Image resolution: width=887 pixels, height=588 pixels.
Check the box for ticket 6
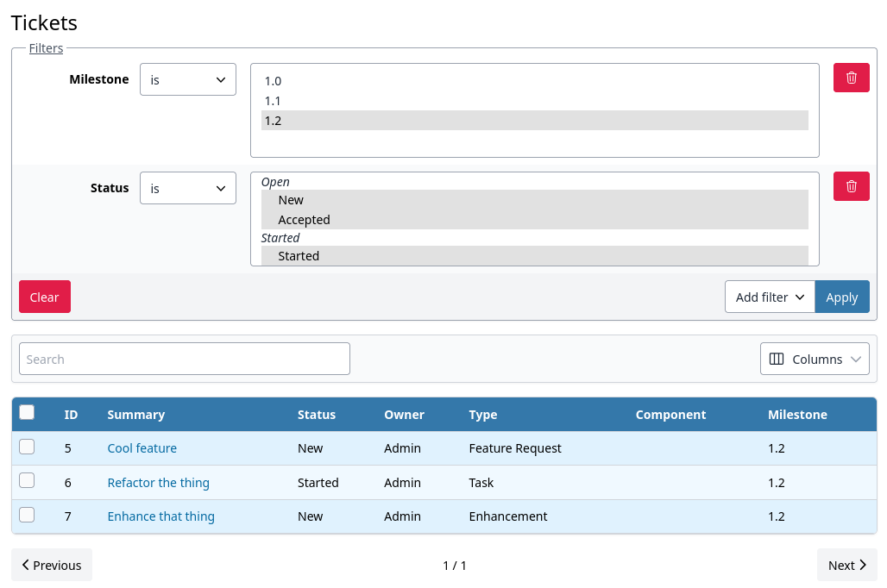(27, 480)
